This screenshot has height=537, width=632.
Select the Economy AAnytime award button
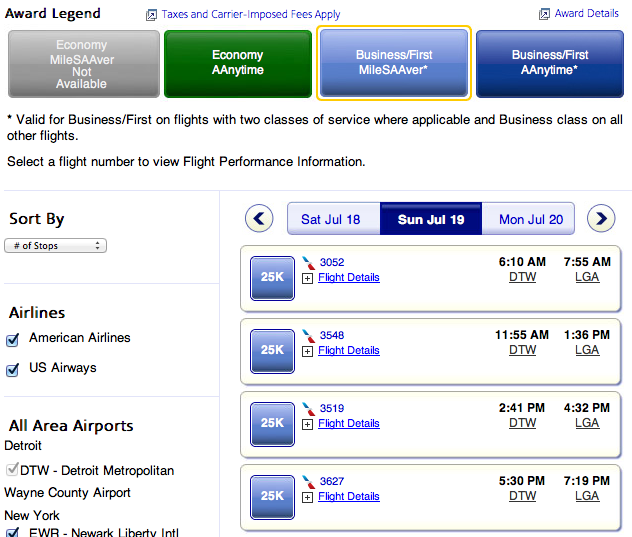(238, 64)
